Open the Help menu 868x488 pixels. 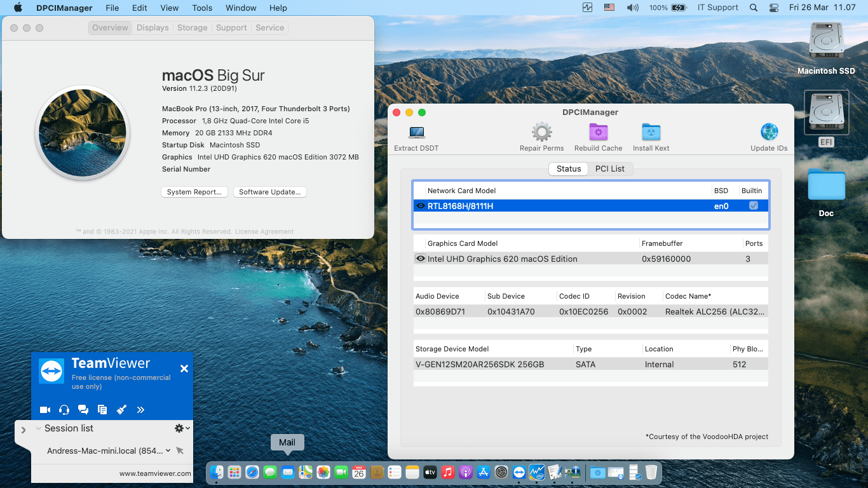(278, 8)
